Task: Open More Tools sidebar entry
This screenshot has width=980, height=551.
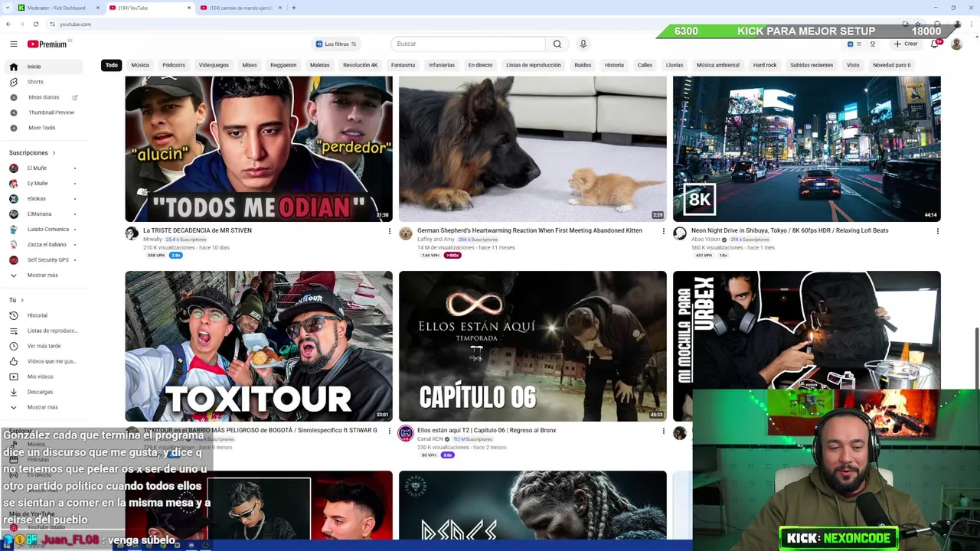Action: tap(42, 128)
